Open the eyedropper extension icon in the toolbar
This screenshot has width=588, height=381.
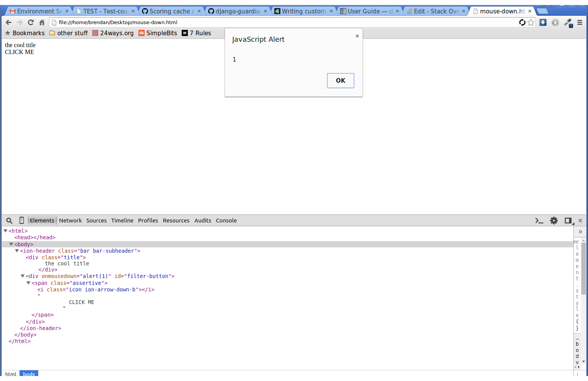coord(568,23)
